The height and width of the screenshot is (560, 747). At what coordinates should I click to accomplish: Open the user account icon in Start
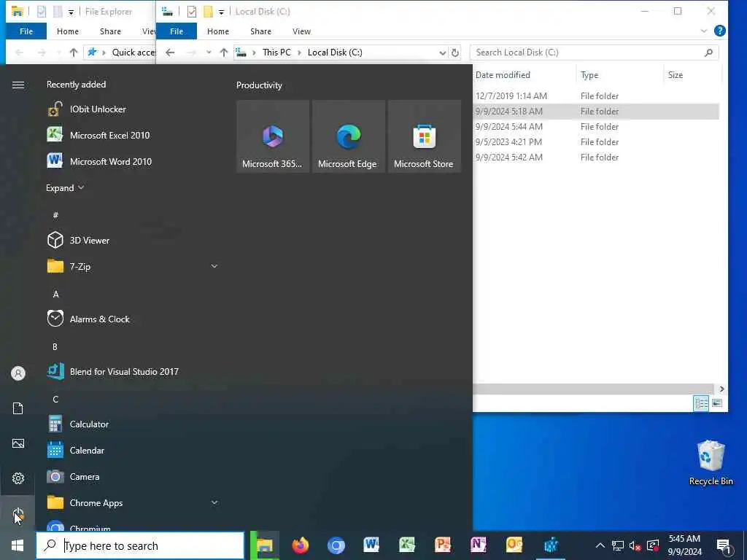(18, 373)
